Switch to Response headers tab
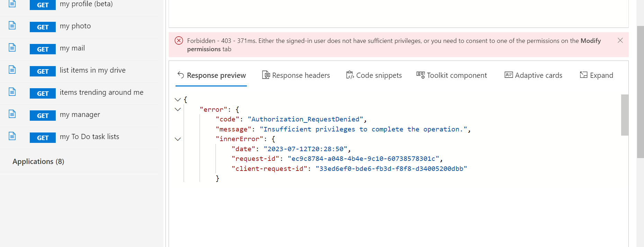Screen dimensions: 644x247 pos(296,75)
